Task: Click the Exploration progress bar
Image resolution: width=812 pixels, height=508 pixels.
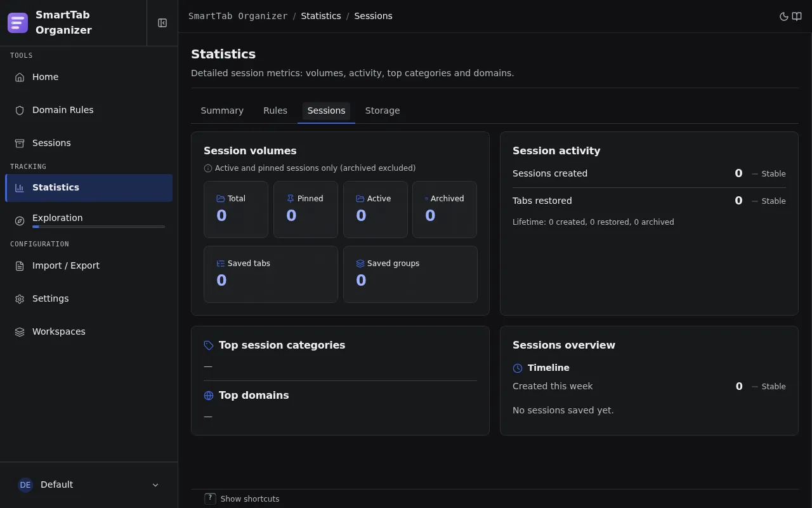Action: [98, 227]
